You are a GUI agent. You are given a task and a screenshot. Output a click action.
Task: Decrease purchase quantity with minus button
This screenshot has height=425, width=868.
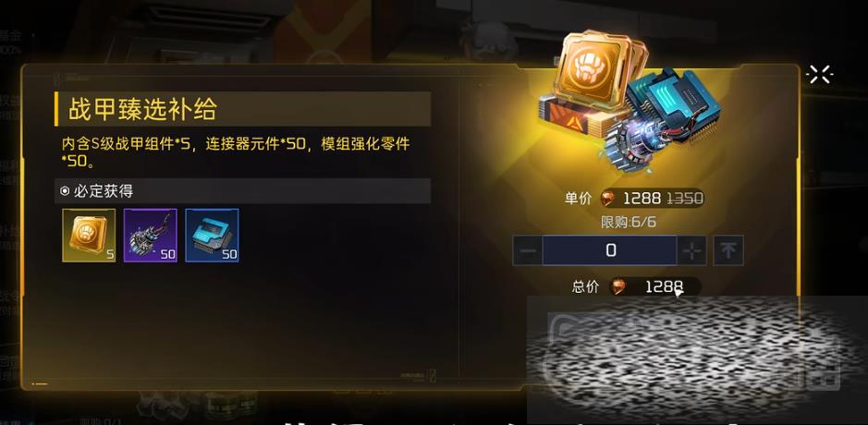528,250
